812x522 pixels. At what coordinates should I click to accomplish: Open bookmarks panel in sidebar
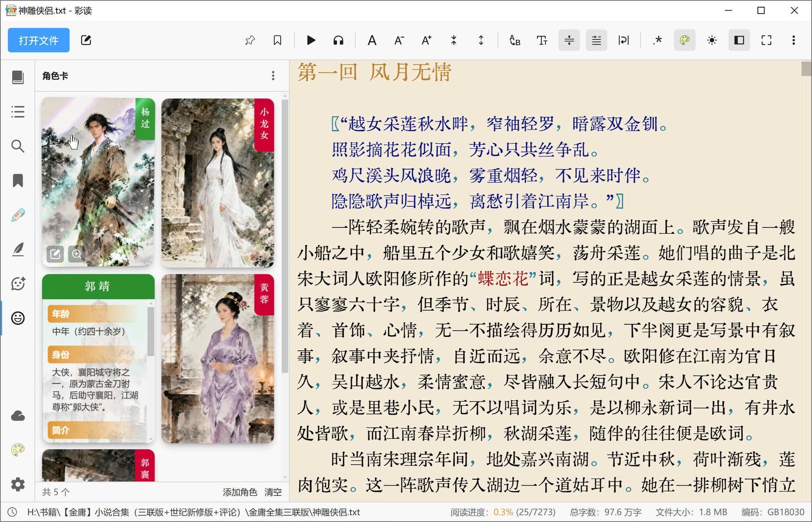18,180
